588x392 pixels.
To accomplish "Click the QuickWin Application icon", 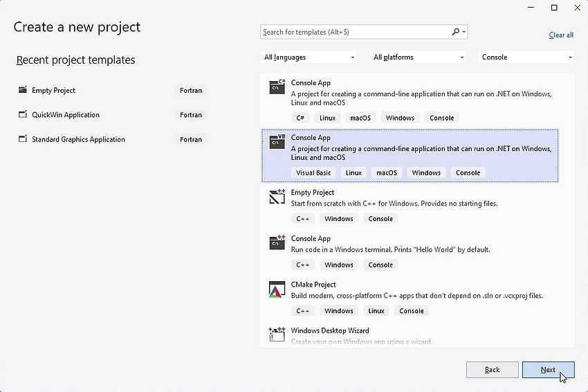I will pyautogui.click(x=23, y=114).
